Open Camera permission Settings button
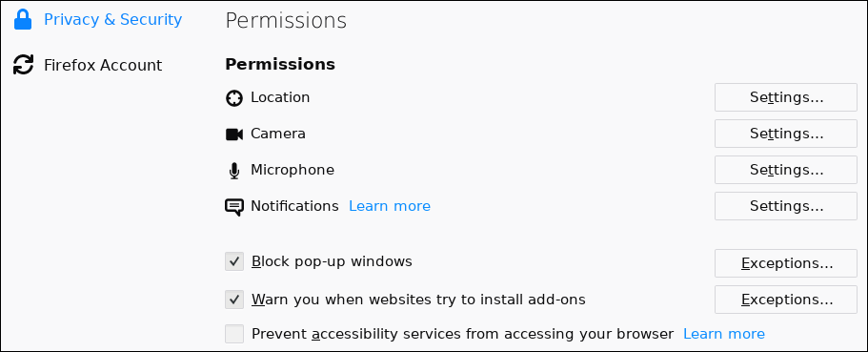The height and width of the screenshot is (352, 868). [785, 134]
